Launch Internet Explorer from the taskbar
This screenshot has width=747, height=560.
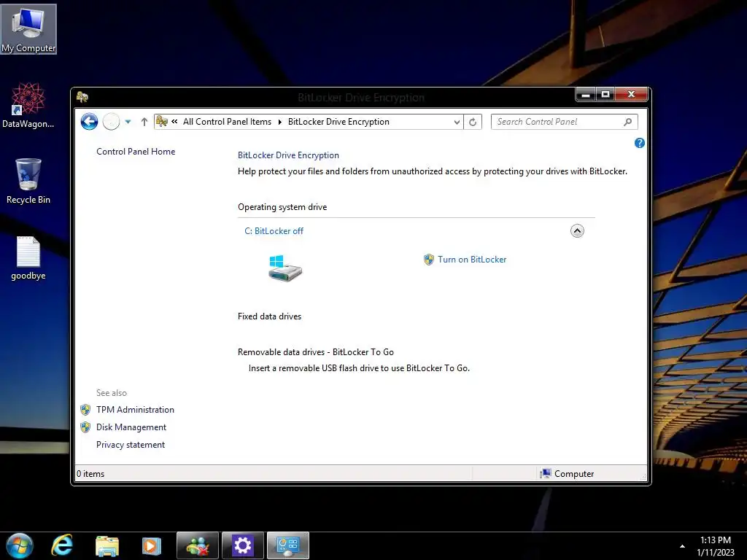pyautogui.click(x=63, y=545)
